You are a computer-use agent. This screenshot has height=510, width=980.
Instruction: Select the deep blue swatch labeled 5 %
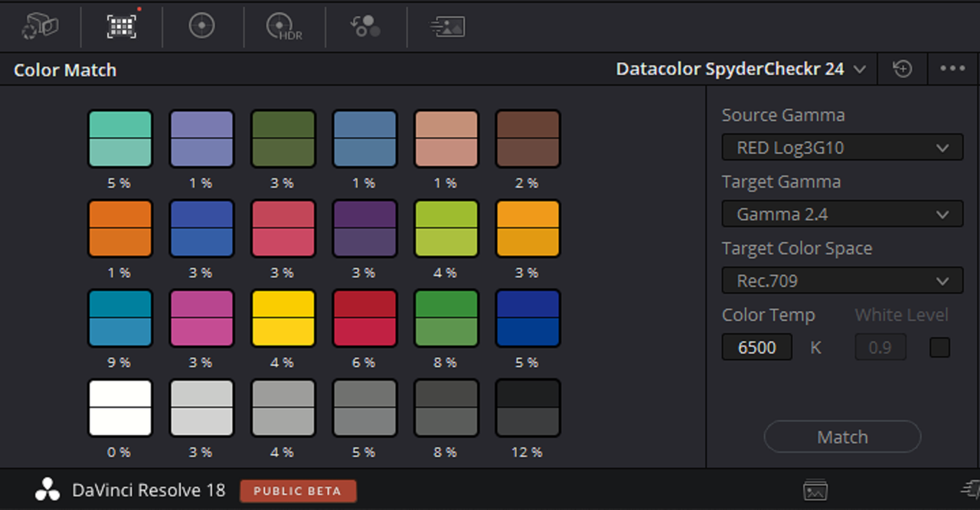528,318
